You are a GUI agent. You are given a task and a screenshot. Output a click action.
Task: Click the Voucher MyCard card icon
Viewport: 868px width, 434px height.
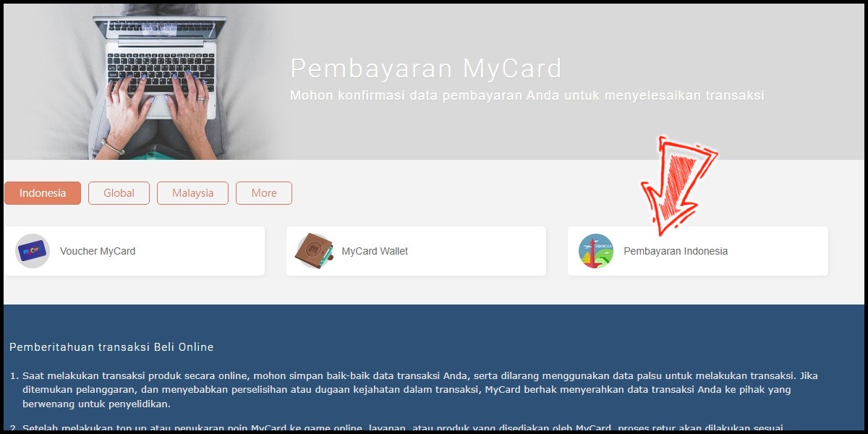pyautogui.click(x=33, y=251)
